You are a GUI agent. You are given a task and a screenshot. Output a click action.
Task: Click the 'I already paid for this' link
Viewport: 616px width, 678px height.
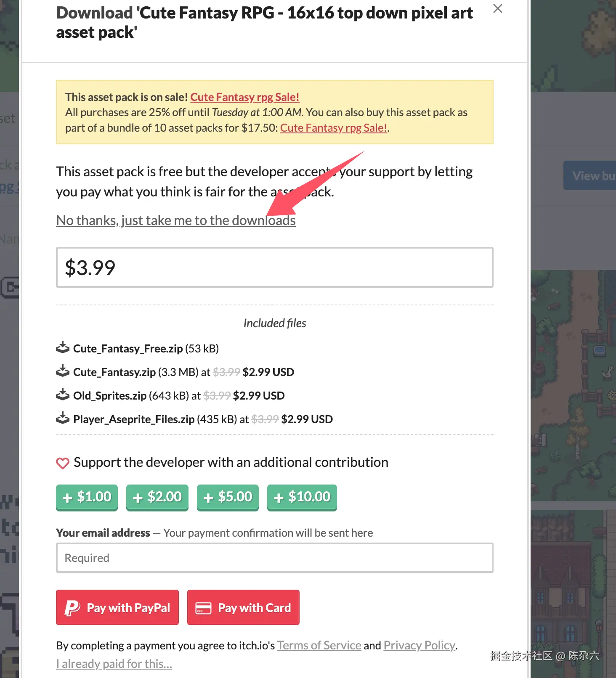[x=114, y=664]
